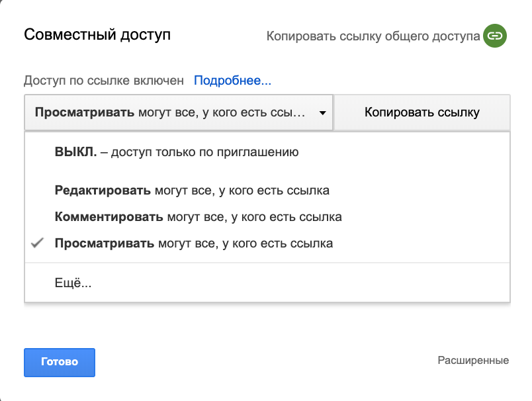Choose Комментировать могут все option
This screenshot has height=401, width=532.
click(x=267, y=217)
